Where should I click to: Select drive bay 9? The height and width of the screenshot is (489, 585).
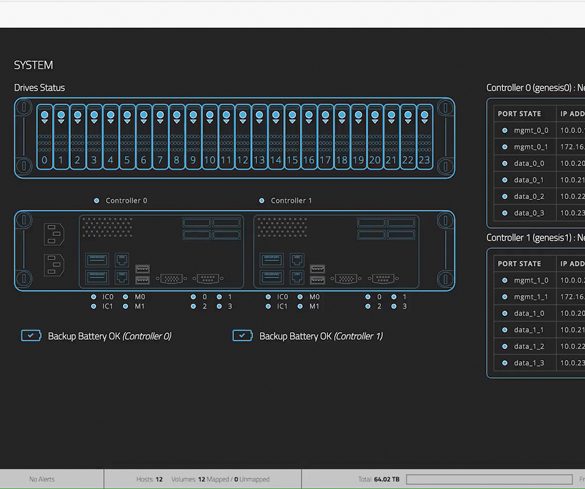pyautogui.click(x=193, y=137)
